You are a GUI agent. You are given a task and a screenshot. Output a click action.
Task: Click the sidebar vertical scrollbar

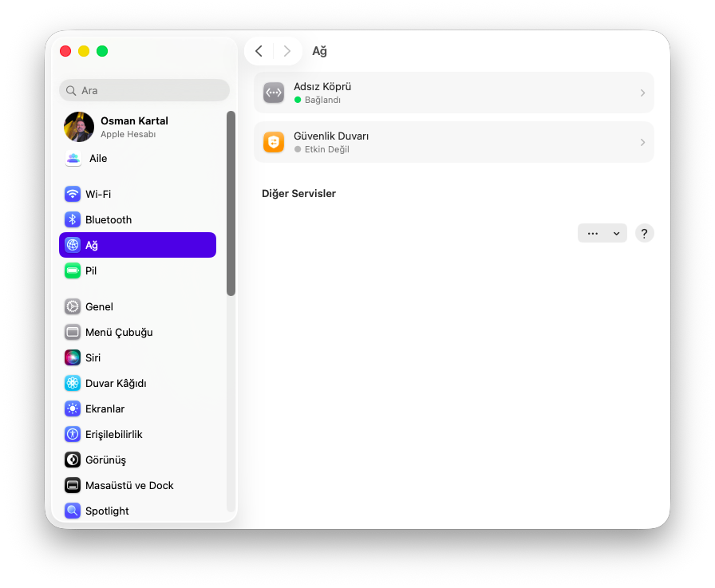231,203
